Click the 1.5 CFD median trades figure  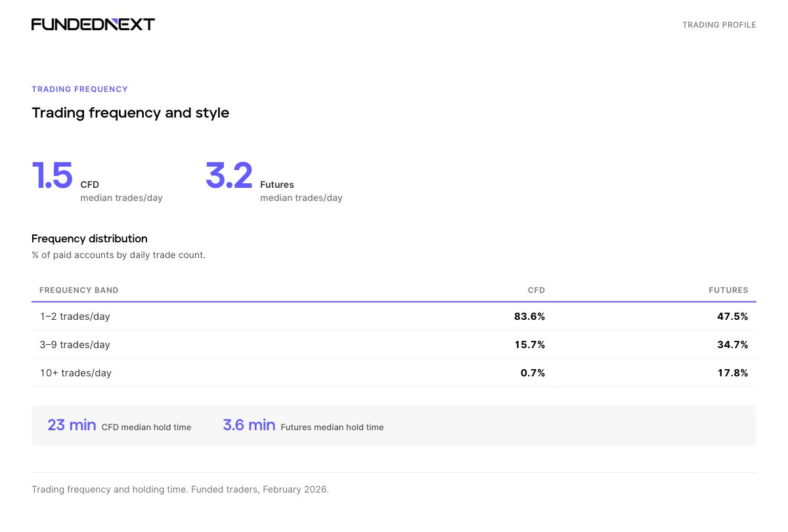[x=53, y=176]
